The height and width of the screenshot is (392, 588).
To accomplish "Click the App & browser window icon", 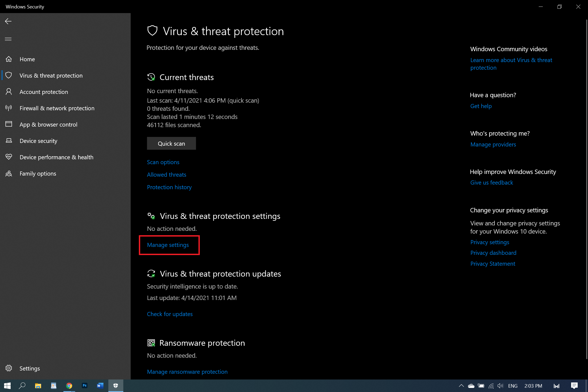I will (9, 124).
